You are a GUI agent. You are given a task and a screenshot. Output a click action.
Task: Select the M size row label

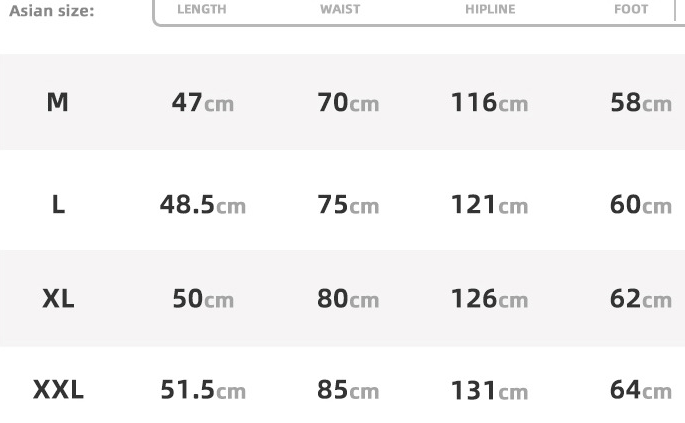tap(58, 102)
